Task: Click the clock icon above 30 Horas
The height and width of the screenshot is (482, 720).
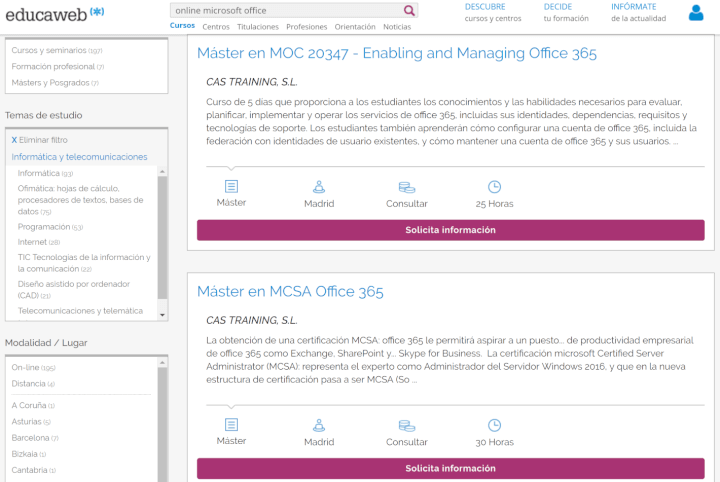Action: click(494, 425)
